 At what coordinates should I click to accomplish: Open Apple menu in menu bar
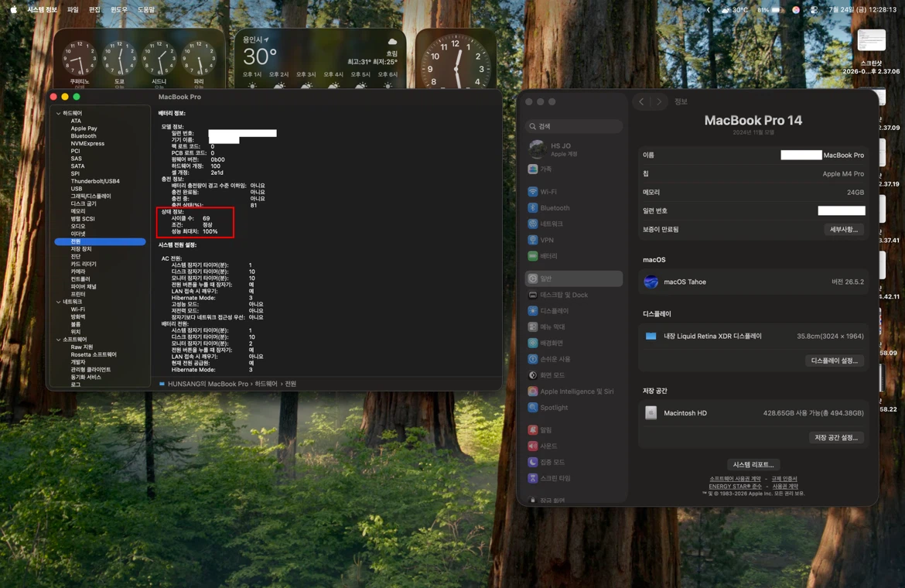point(13,9)
